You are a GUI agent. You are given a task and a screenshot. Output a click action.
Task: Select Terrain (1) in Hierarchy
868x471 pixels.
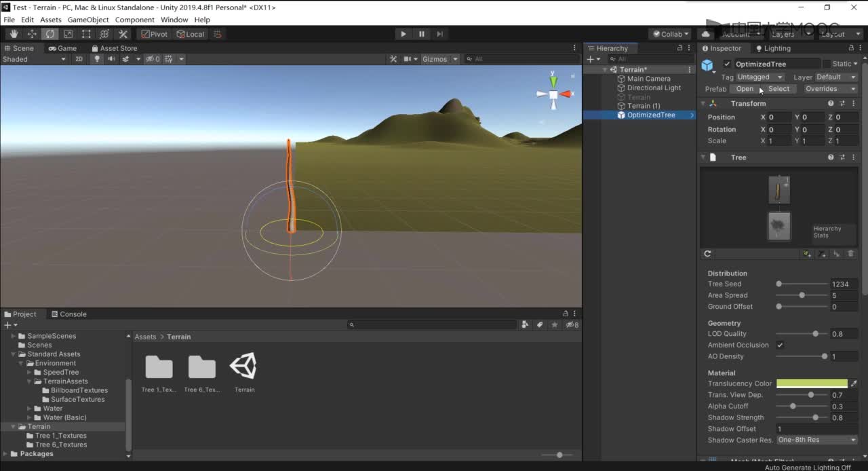click(x=644, y=106)
